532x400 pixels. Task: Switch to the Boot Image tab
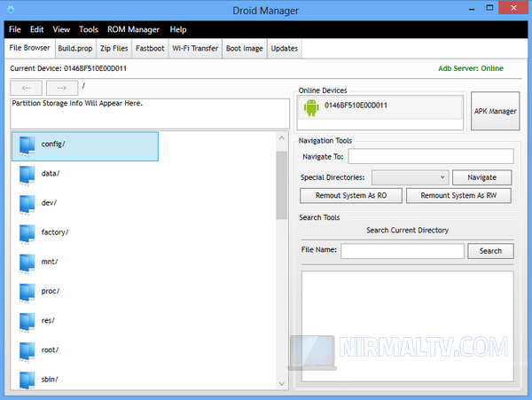coord(245,49)
